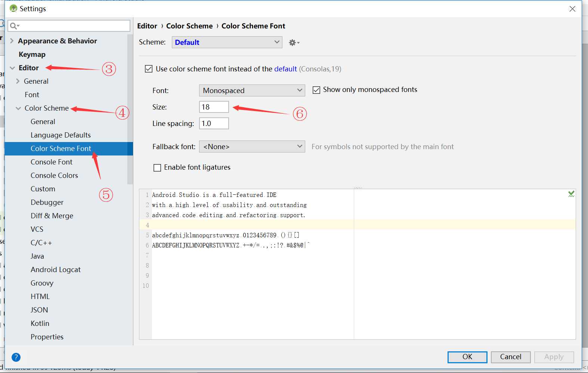Open the Fallback font dropdown

tap(252, 147)
